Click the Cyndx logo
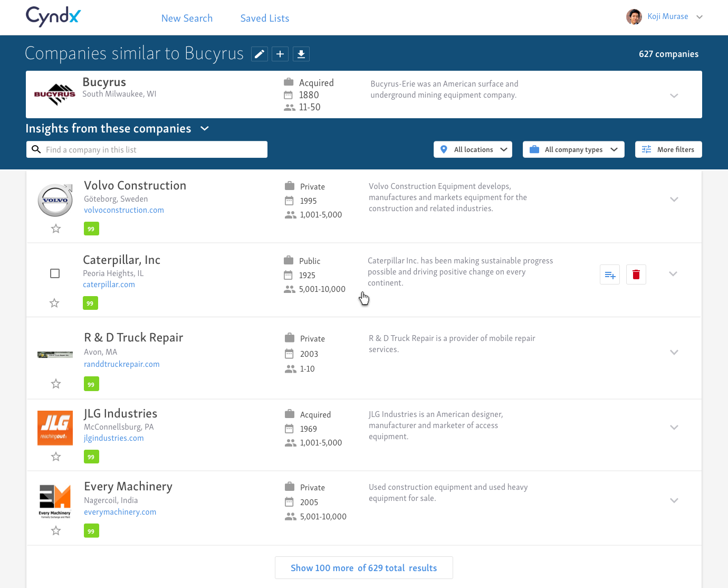Screen dimensions: 728x588 click(x=53, y=16)
